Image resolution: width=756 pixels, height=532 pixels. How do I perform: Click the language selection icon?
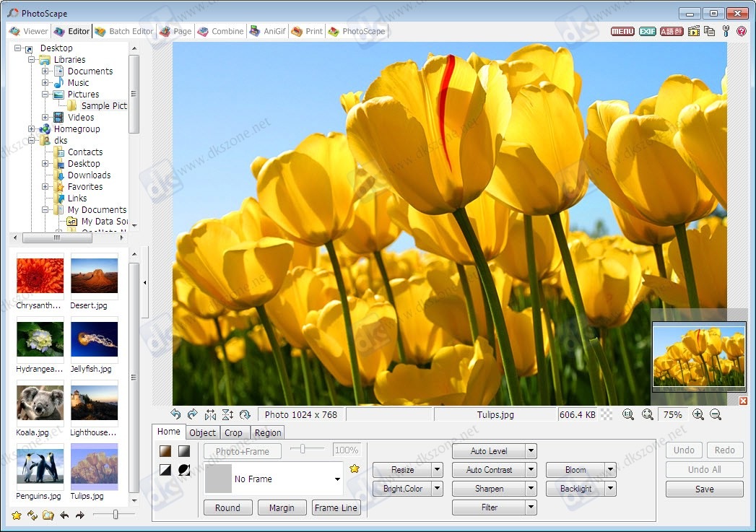[x=672, y=31]
